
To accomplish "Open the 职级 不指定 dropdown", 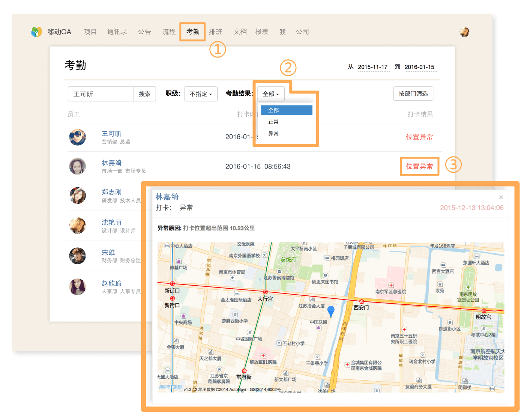I will pyautogui.click(x=201, y=94).
